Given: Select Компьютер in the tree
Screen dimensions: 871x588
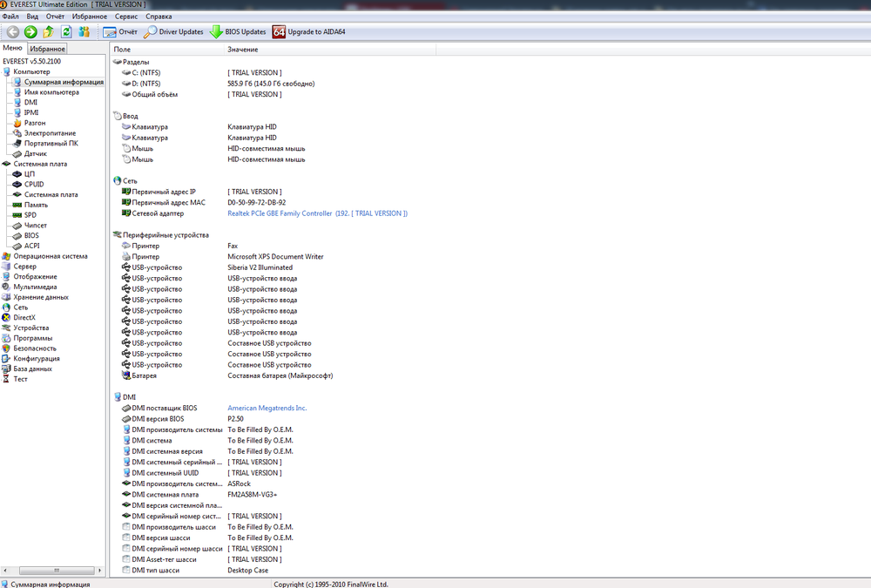Looking at the screenshot, I should pyautogui.click(x=31, y=71).
